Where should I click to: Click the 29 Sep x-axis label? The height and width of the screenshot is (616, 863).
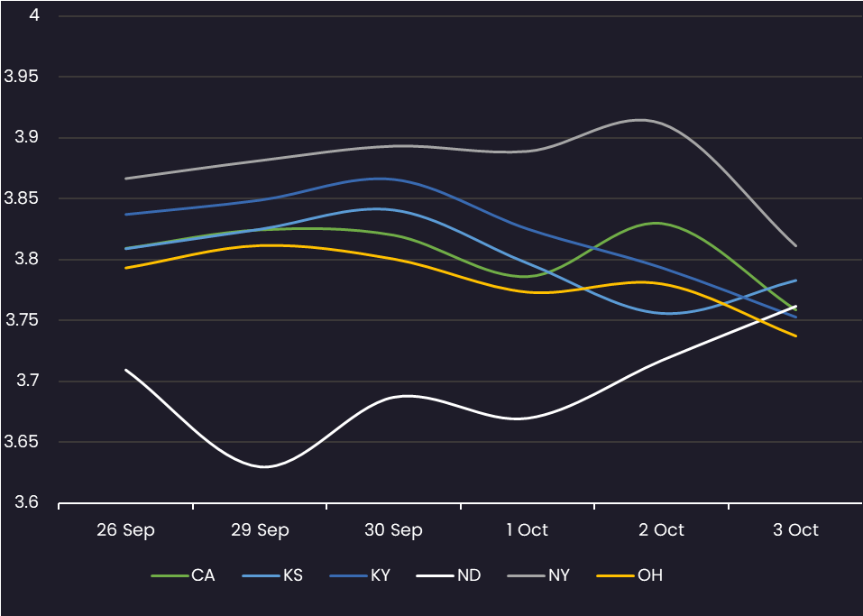click(260, 530)
